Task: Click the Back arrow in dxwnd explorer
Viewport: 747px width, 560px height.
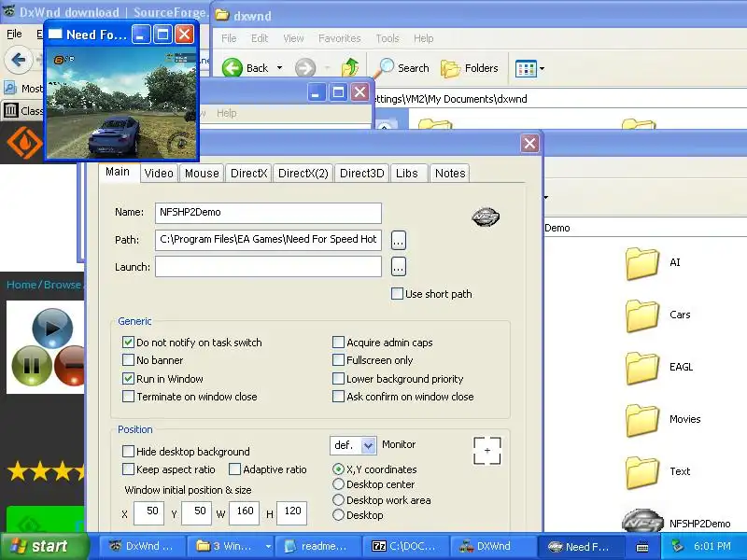Action: tap(232, 68)
